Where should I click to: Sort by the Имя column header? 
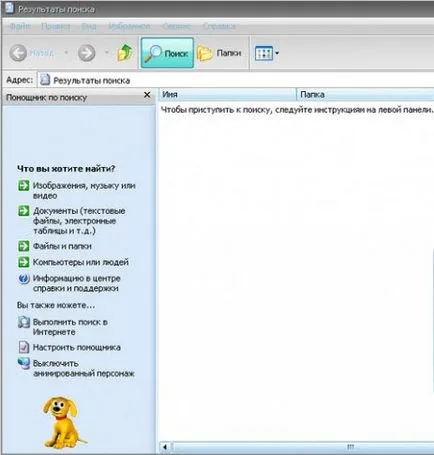coord(228,94)
